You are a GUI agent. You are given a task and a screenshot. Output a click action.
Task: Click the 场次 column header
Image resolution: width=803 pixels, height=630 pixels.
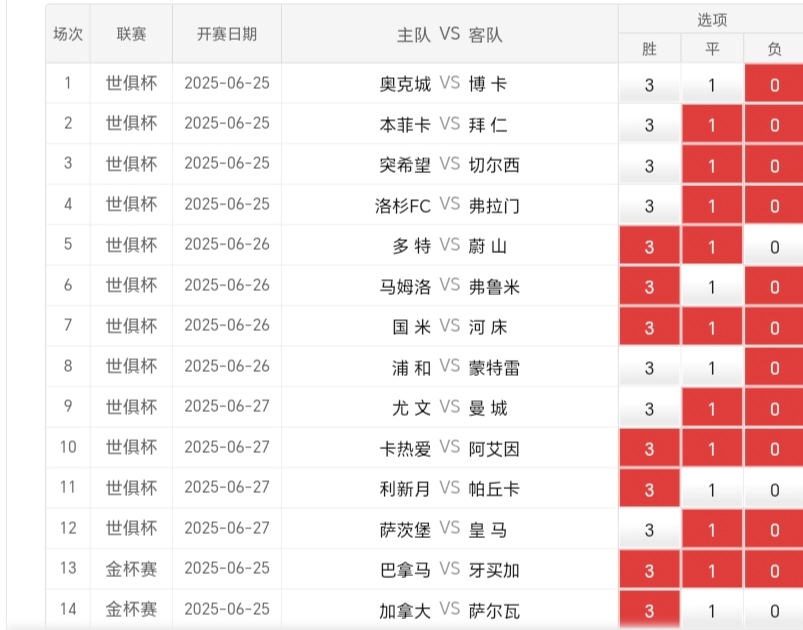coord(68,34)
